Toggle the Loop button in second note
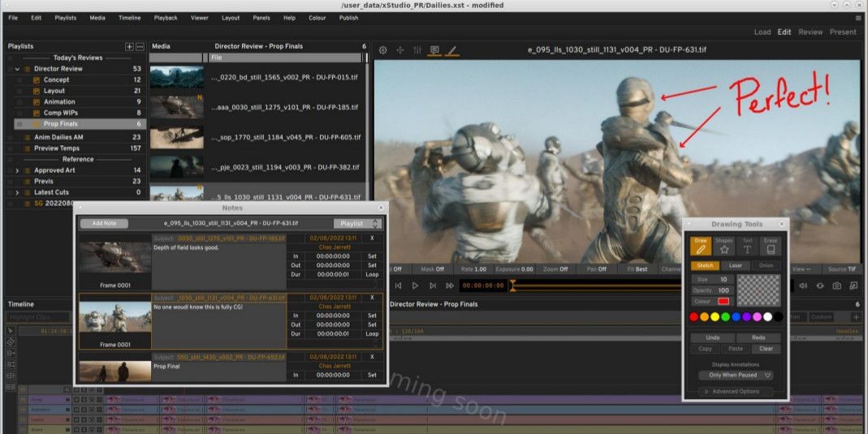The width and height of the screenshot is (868, 434). 372,333
